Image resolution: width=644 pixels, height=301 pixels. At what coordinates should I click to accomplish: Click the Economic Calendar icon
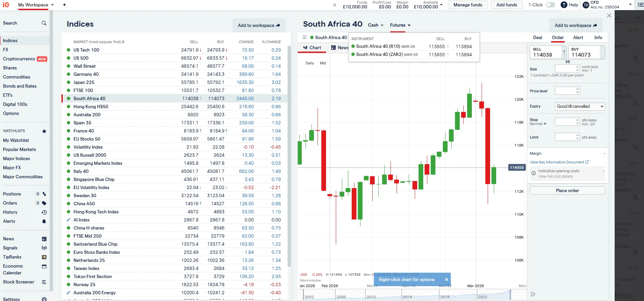[x=44, y=266]
